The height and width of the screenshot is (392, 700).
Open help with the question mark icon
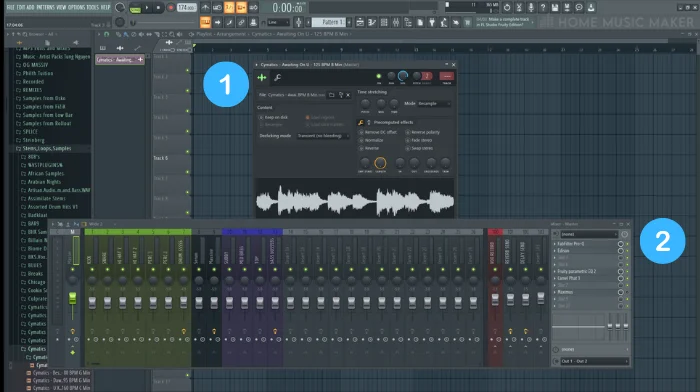click(543, 8)
